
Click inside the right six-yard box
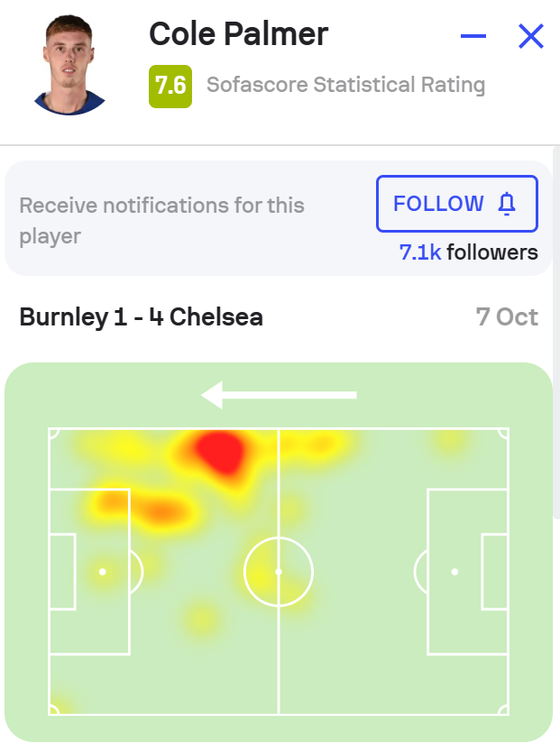[x=494, y=572]
